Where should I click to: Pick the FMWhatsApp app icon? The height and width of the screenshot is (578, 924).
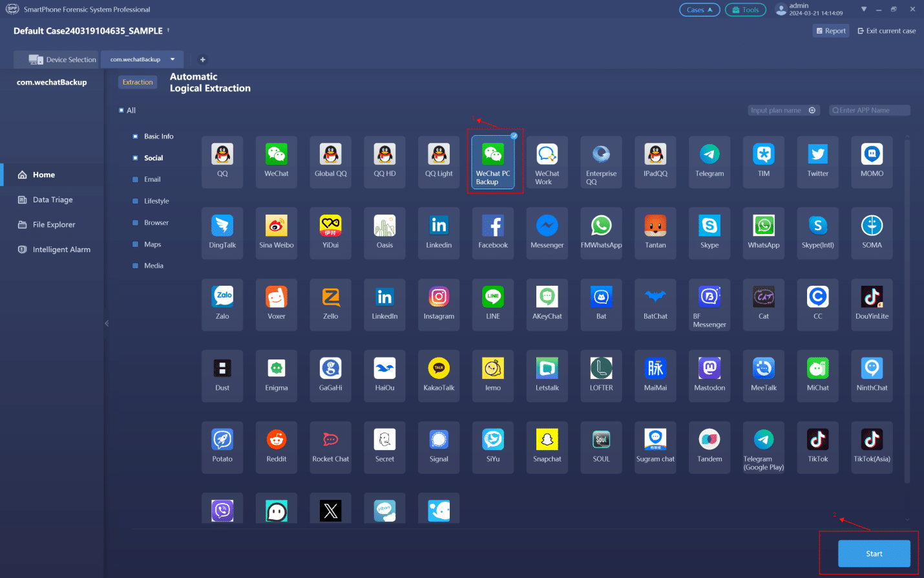[602, 233]
